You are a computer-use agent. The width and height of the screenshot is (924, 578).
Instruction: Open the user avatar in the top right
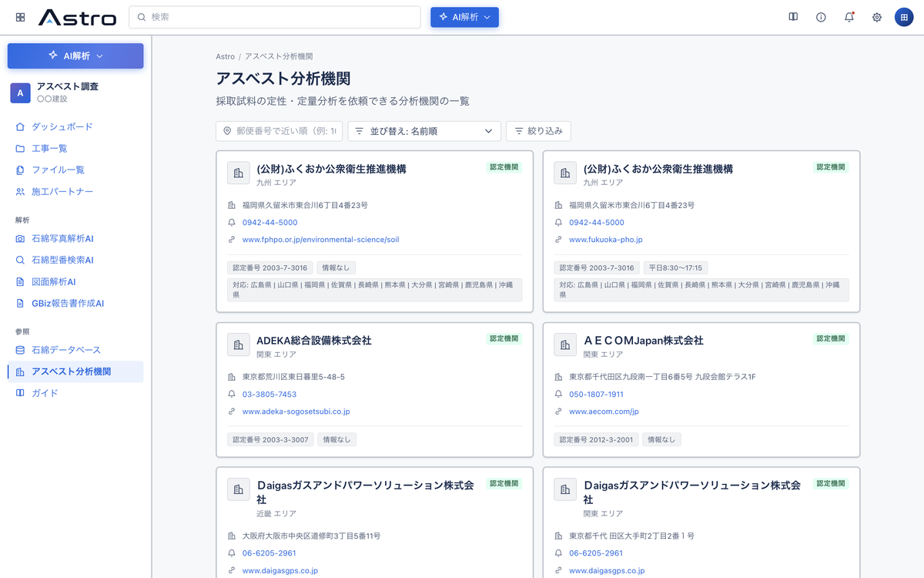point(903,17)
